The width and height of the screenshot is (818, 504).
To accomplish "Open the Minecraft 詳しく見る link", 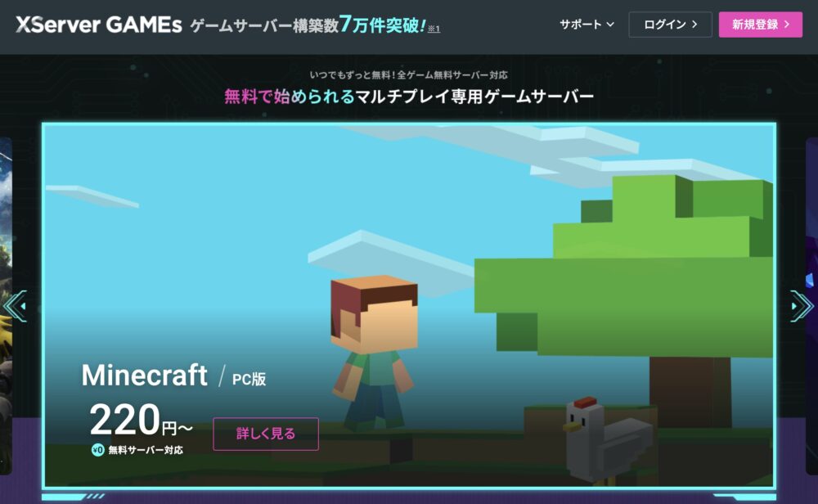I will (266, 434).
